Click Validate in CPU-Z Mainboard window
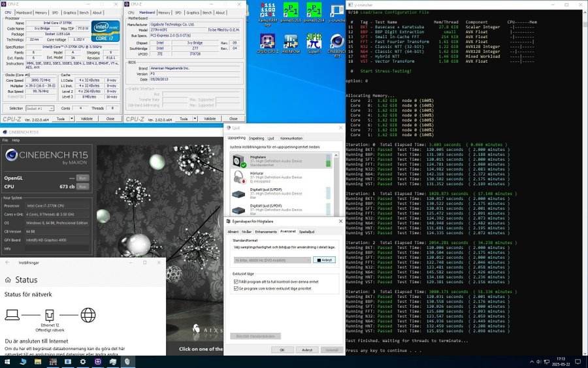The image size is (588, 368). [x=210, y=118]
